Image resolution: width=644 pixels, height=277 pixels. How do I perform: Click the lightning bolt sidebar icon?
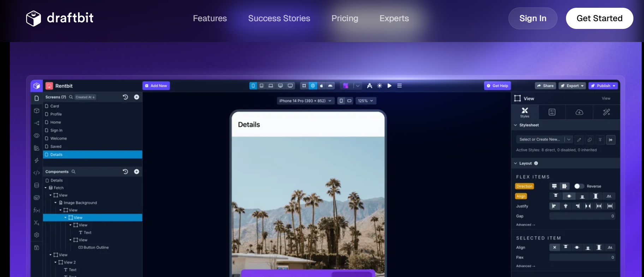36,161
